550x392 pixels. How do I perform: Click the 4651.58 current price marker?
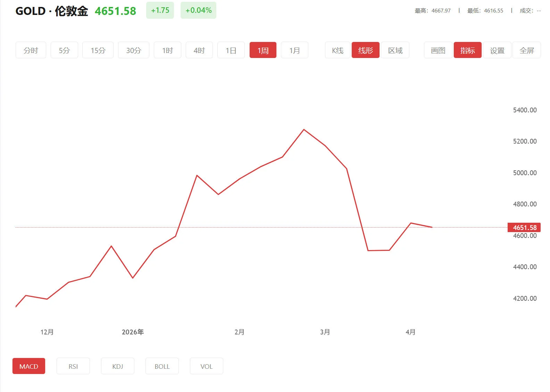pyautogui.click(x=524, y=228)
